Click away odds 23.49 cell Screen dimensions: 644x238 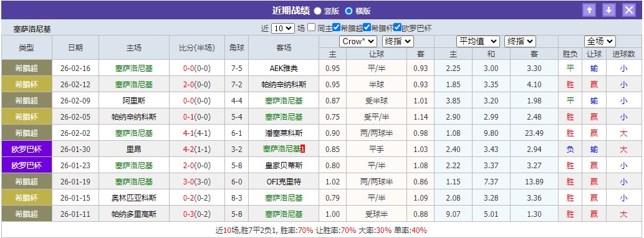534,133
